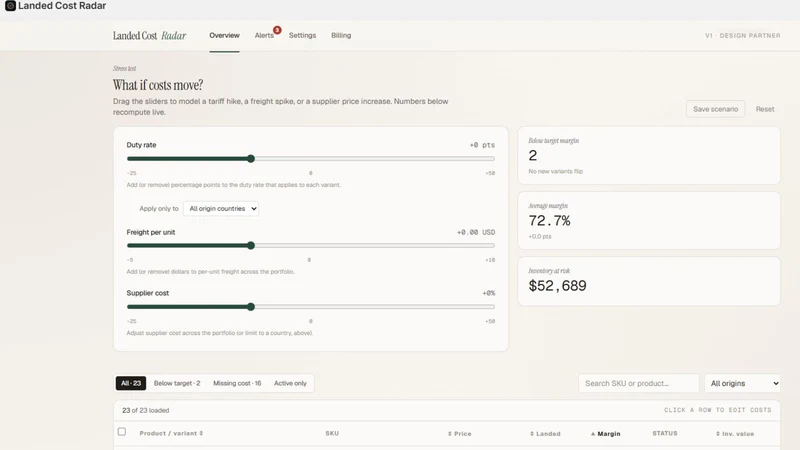Viewport: 800px width, 450px height.
Task: Click the STATUS column header
Action: (665, 433)
